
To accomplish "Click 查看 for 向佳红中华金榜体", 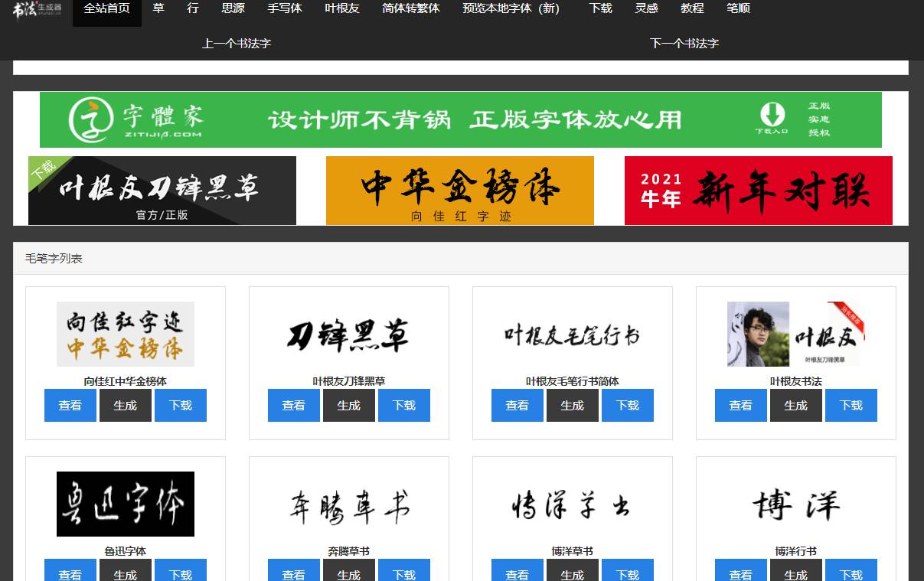I will point(70,405).
